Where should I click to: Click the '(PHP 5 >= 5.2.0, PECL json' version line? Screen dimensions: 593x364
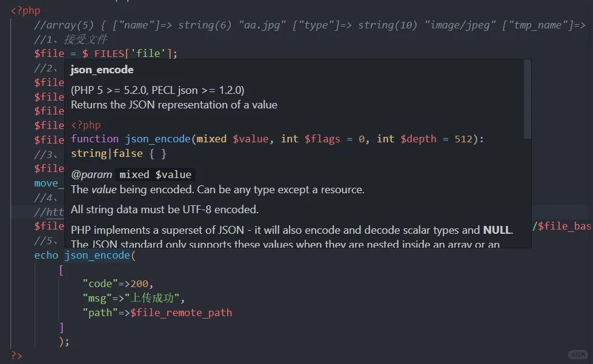[157, 90]
